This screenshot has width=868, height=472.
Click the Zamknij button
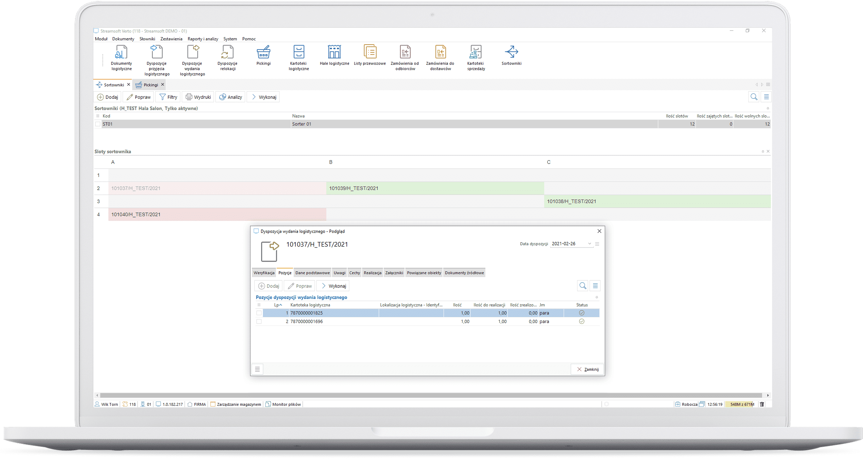(x=587, y=369)
